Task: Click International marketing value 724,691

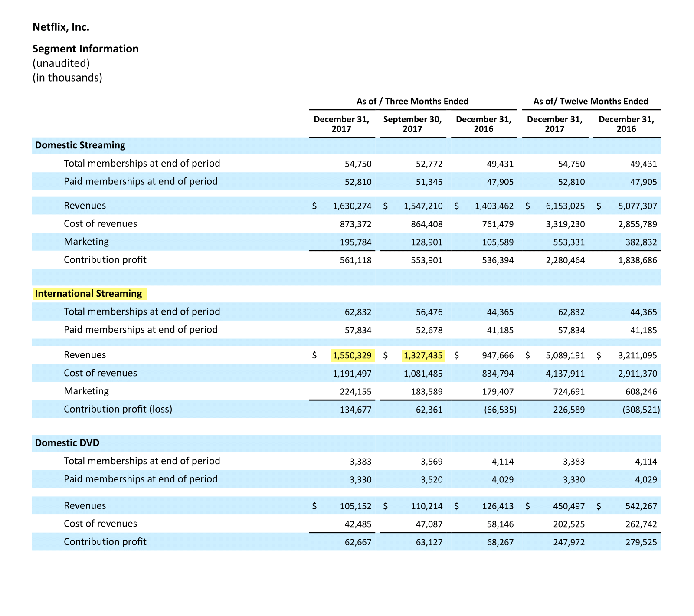Action: (569, 392)
